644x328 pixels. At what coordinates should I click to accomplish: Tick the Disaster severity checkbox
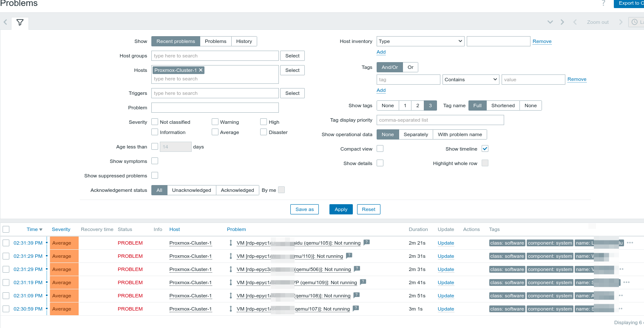click(264, 132)
